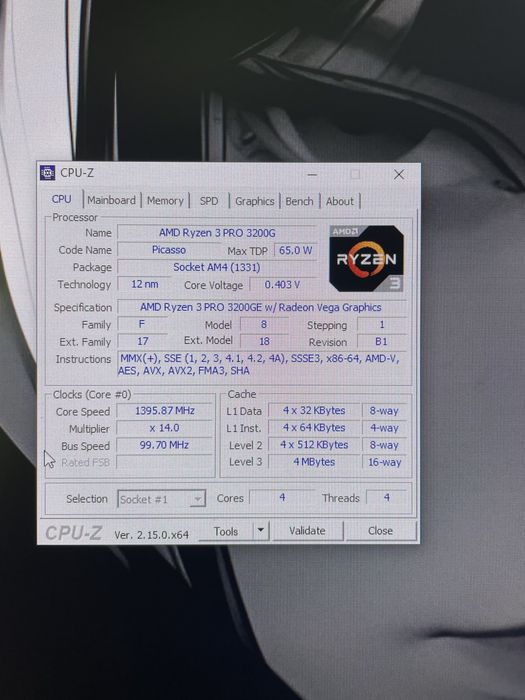Expand the Tools button dropdown arrow

261,531
